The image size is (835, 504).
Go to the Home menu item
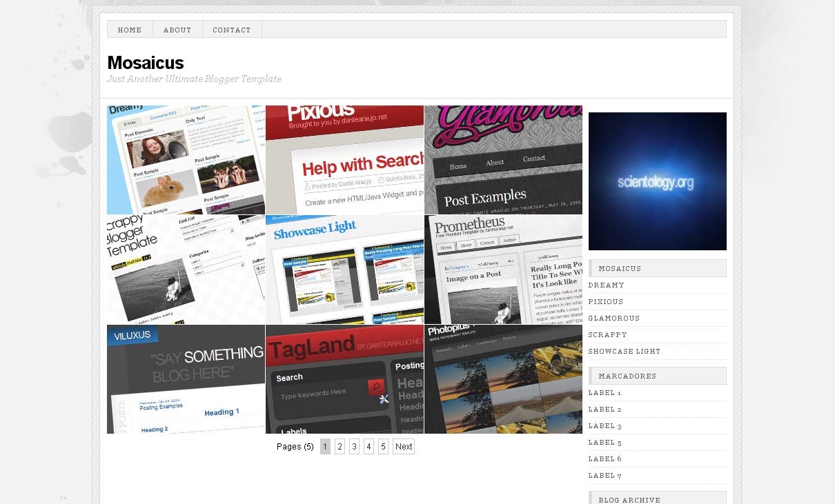pos(130,30)
